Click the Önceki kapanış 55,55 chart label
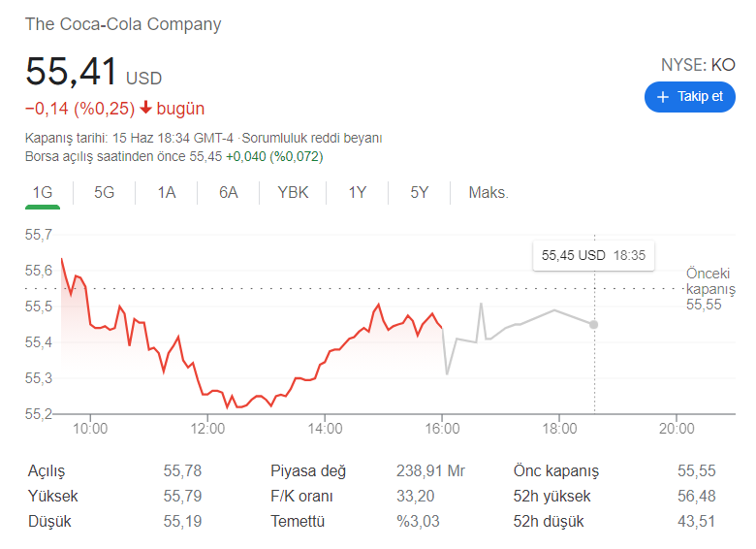 pyautogui.click(x=710, y=289)
